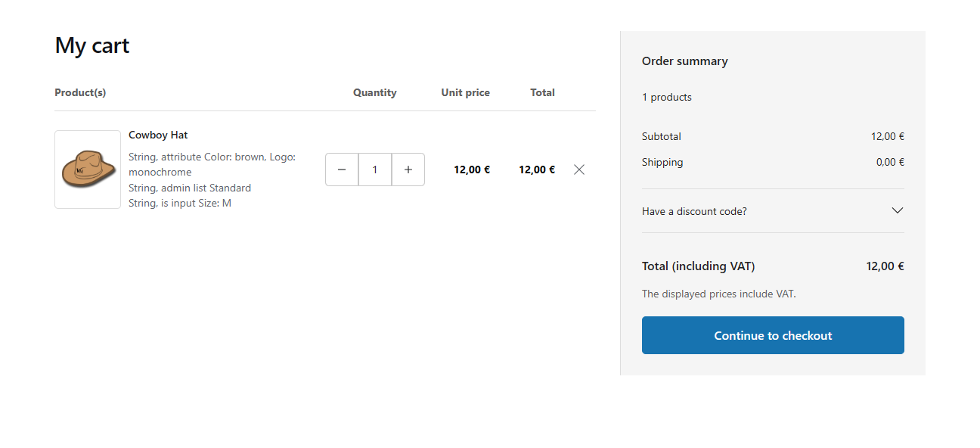Click the 'Product(s)' column header
This screenshot has width=980, height=448.
[80, 92]
